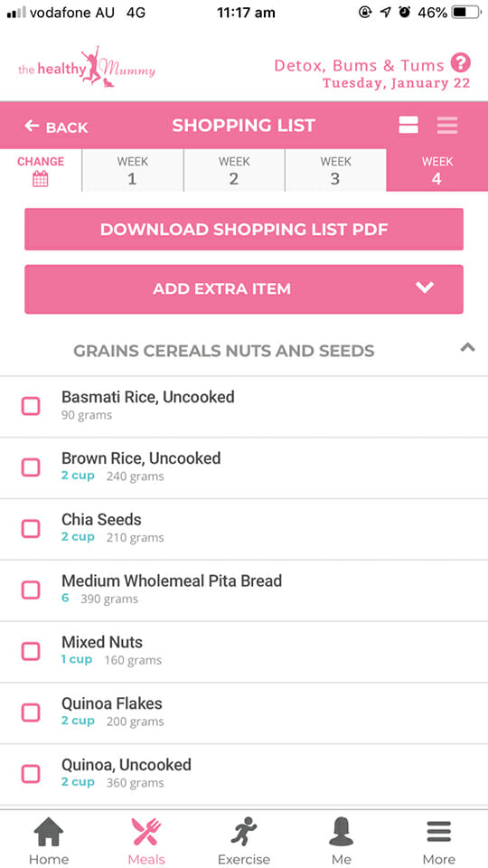Switch to the Week 3 tab
Screen dimensions: 488x868
pyautogui.click(x=335, y=170)
